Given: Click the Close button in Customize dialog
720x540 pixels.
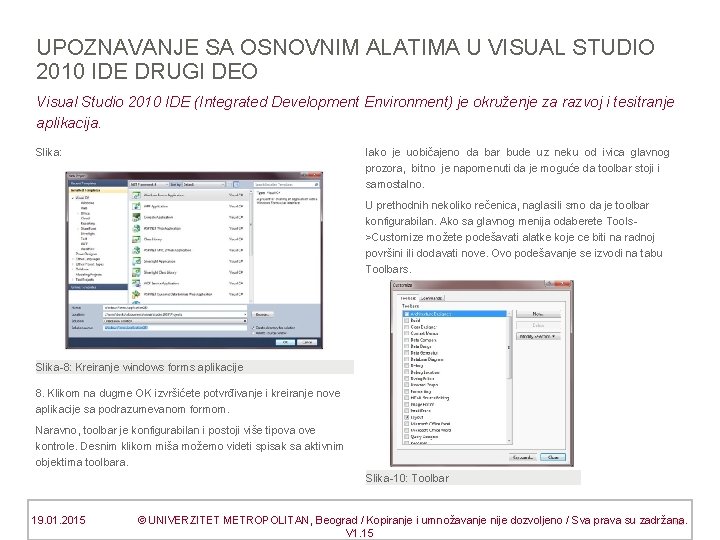Looking at the screenshot, I should coord(553,457).
